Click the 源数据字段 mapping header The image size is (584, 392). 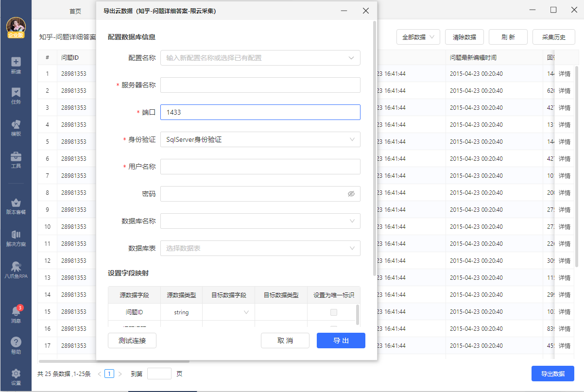click(134, 295)
